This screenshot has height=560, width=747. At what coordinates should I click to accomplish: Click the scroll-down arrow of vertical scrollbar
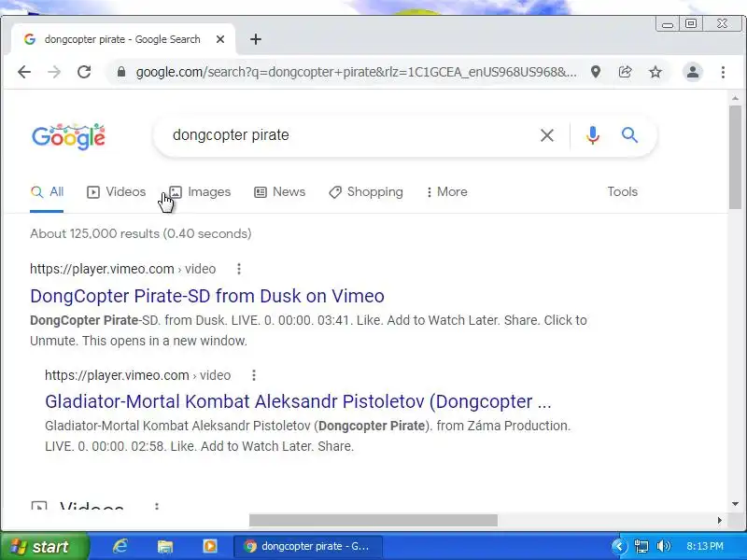pyautogui.click(x=735, y=504)
